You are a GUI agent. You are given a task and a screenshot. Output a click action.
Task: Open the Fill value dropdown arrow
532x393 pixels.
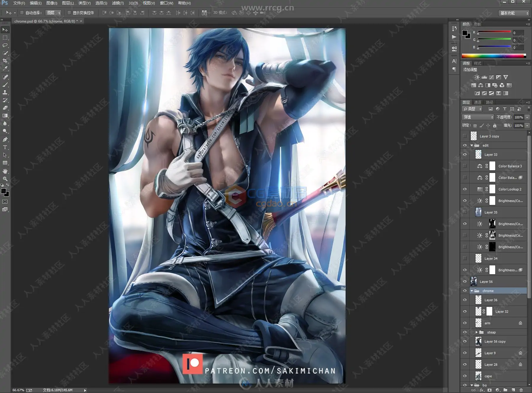pos(527,126)
